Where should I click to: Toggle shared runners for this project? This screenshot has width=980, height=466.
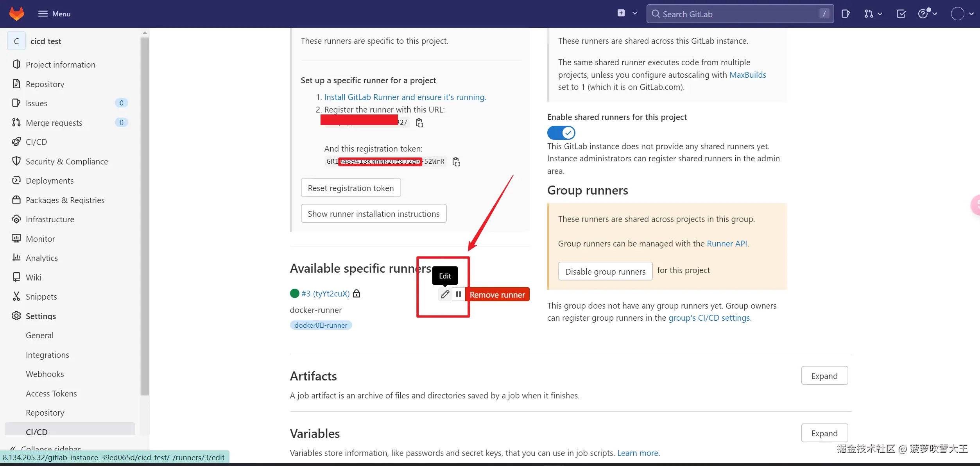561,133
